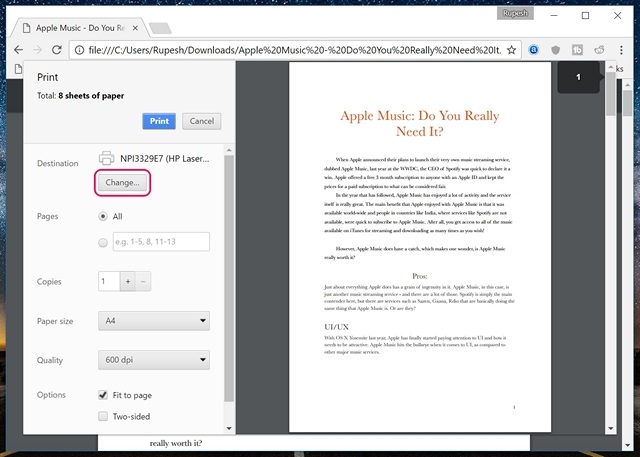Screen dimensions: 640x457
Task: Open the Chrome three-dot menu
Action: click(x=621, y=48)
